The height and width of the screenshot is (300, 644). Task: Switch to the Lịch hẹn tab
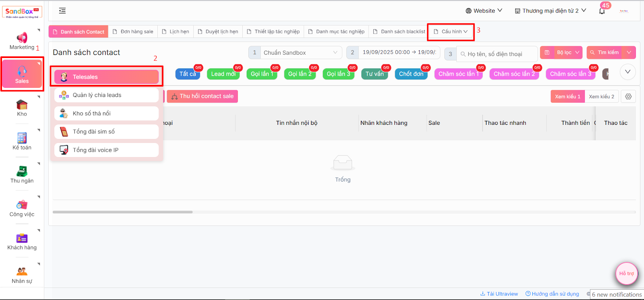[x=175, y=31]
